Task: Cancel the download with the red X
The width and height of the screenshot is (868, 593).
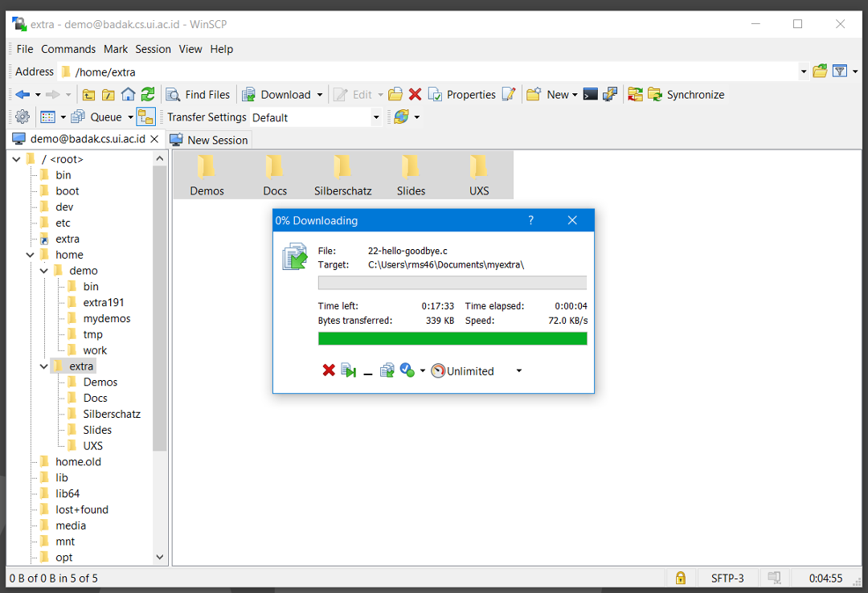Action: [x=329, y=370]
